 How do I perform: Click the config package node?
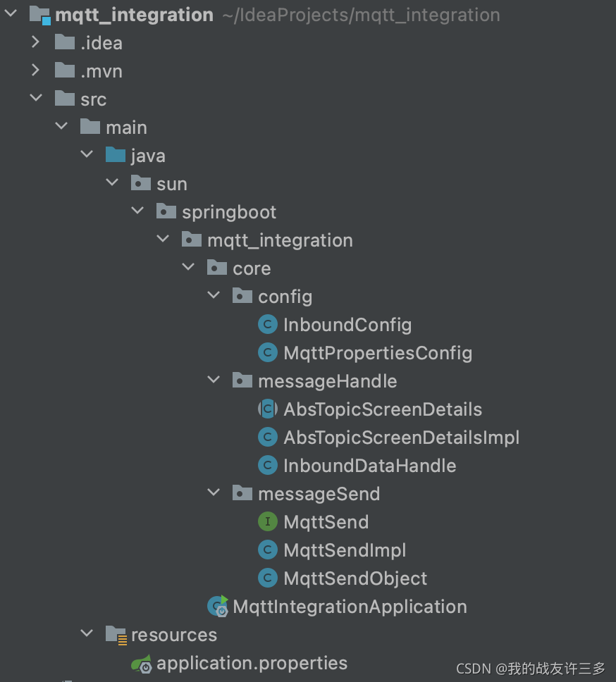coord(285,296)
